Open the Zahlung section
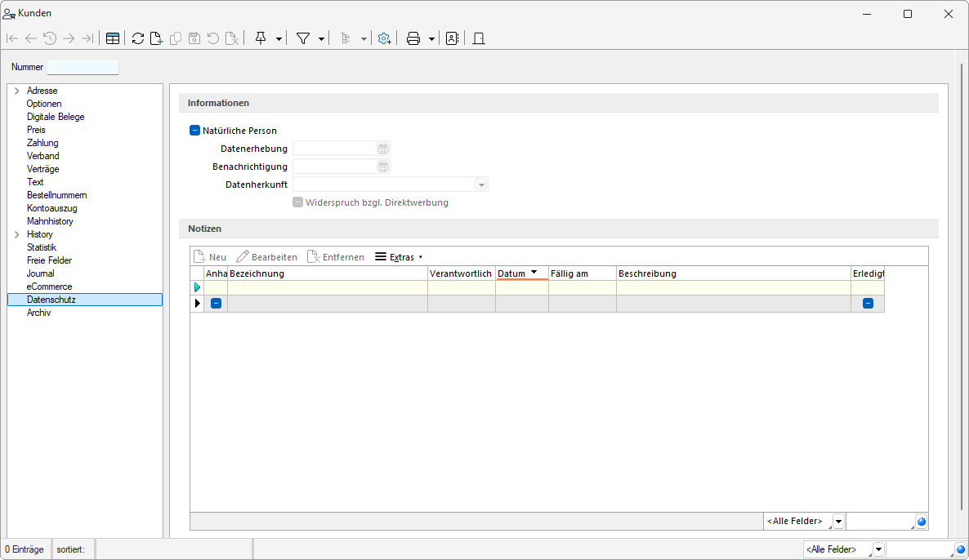Image resolution: width=969 pixels, height=560 pixels. tap(42, 143)
